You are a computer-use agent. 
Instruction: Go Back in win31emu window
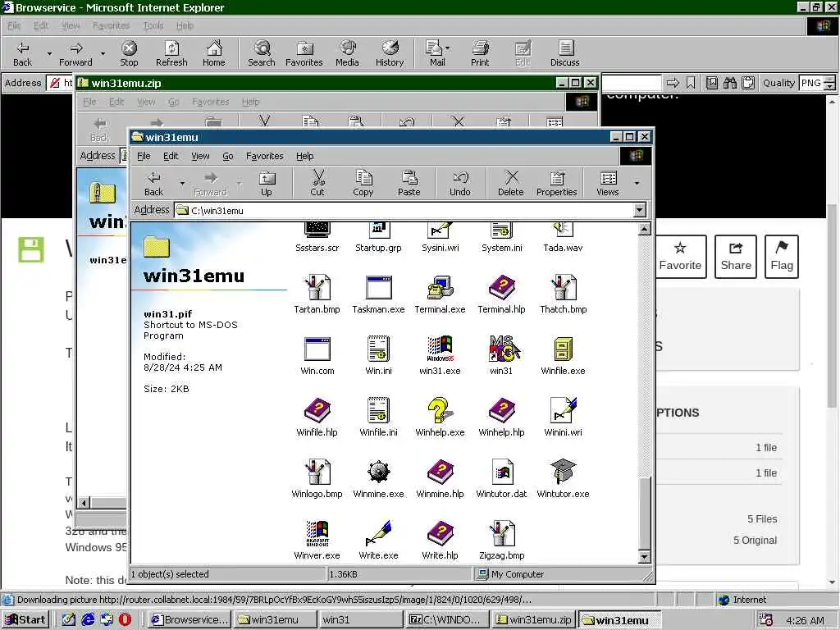(x=153, y=183)
